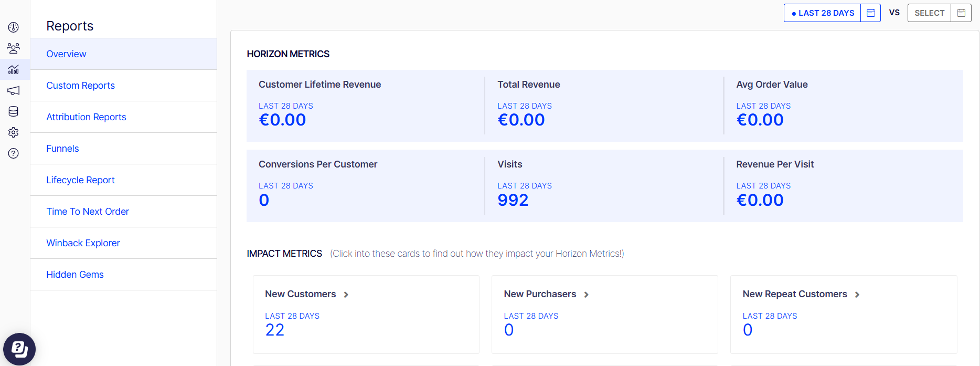This screenshot has height=366, width=980.
Task: Open the New Repeat Customers impact card
Action: pyautogui.click(x=844, y=315)
